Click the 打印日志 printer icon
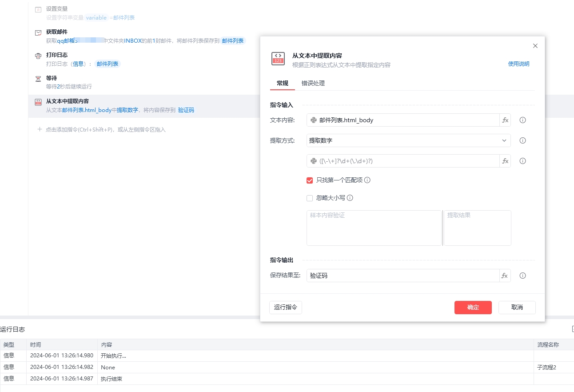This screenshot has height=392, width=574. click(38, 56)
